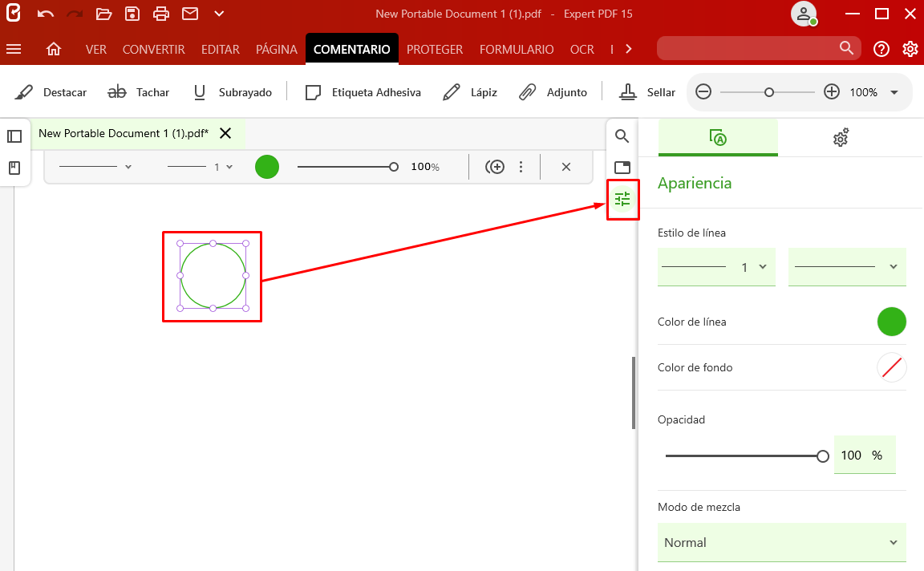
Task: Open the 100% zoom level dropdown
Action: [894, 92]
